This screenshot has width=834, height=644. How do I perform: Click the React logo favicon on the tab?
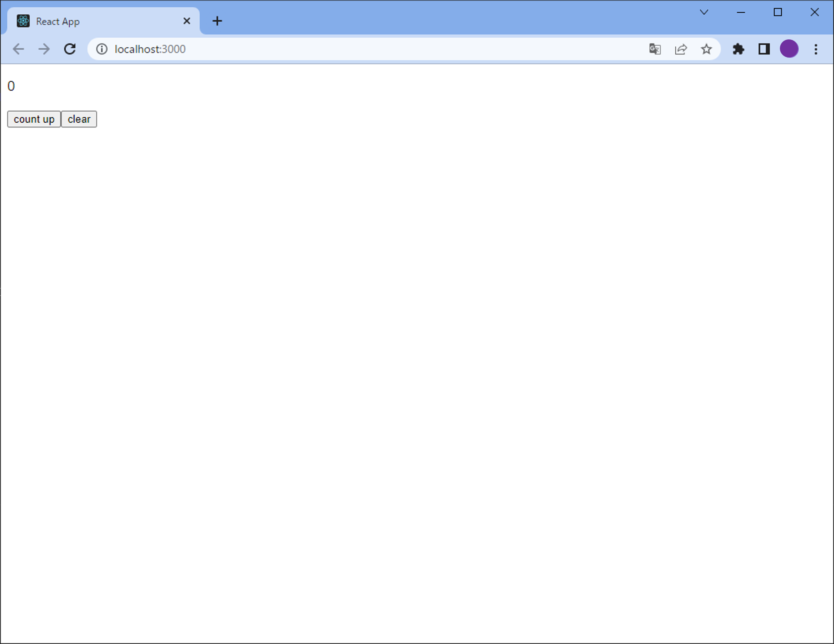(23, 21)
